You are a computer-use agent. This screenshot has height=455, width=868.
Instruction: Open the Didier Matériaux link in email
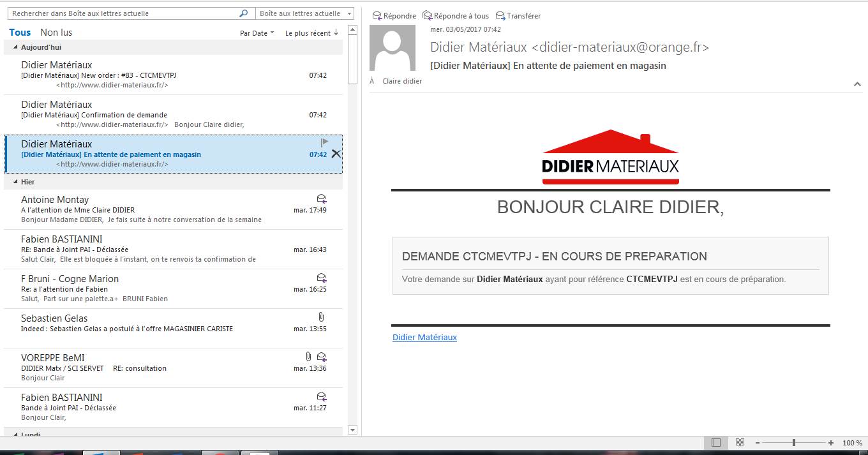(424, 337)
